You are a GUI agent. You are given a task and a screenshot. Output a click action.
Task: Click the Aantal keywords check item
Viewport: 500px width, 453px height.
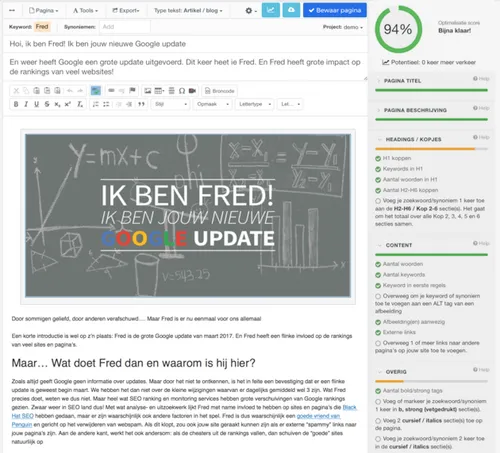coord(400,275)
